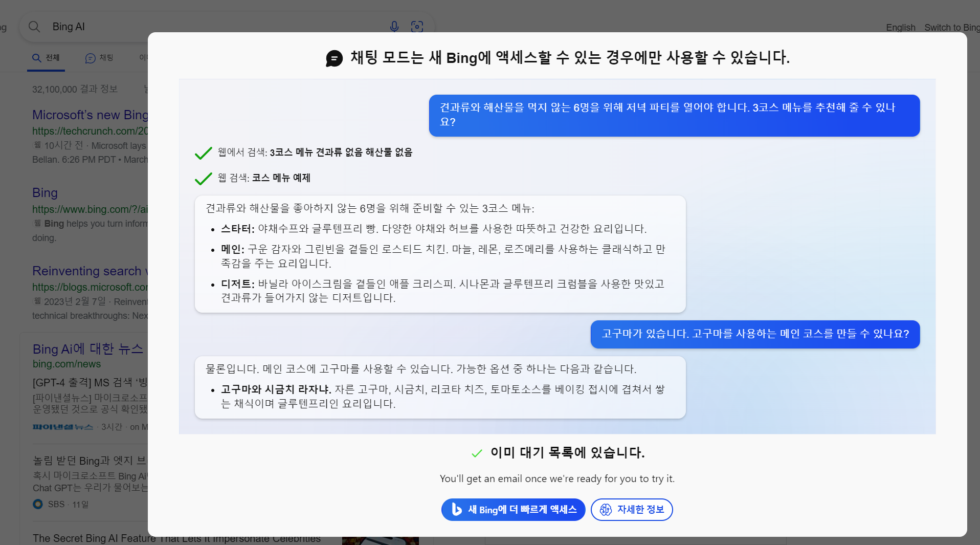The width and height of the screenshot is (980, 545).
Task: Click the https://www.bing.com result URL
Action: point(90,209)
